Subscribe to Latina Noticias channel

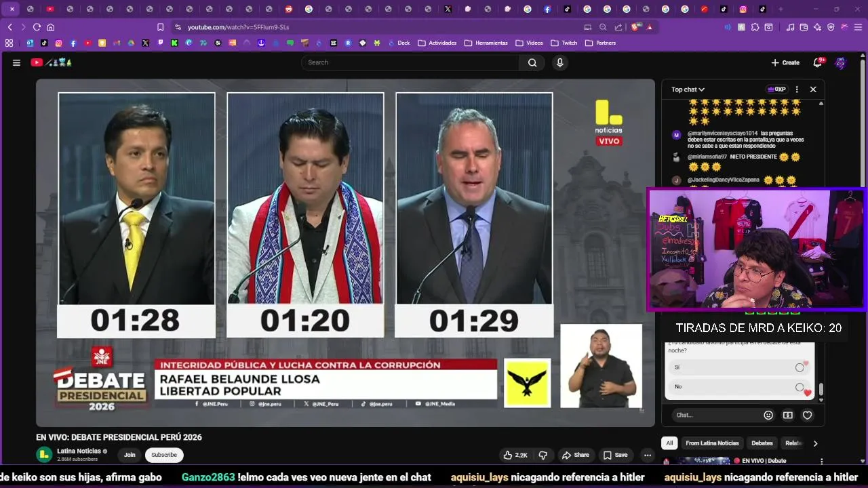[164, 455]
